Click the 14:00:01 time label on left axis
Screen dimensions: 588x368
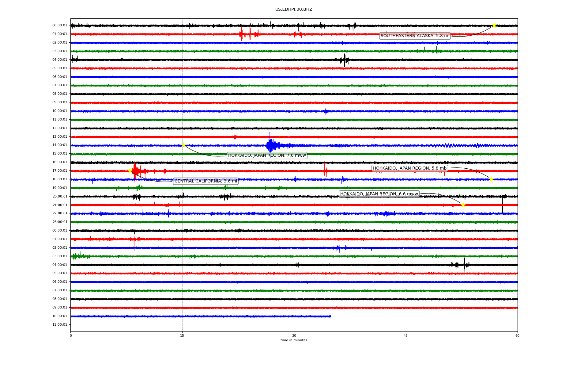[60, 145]
